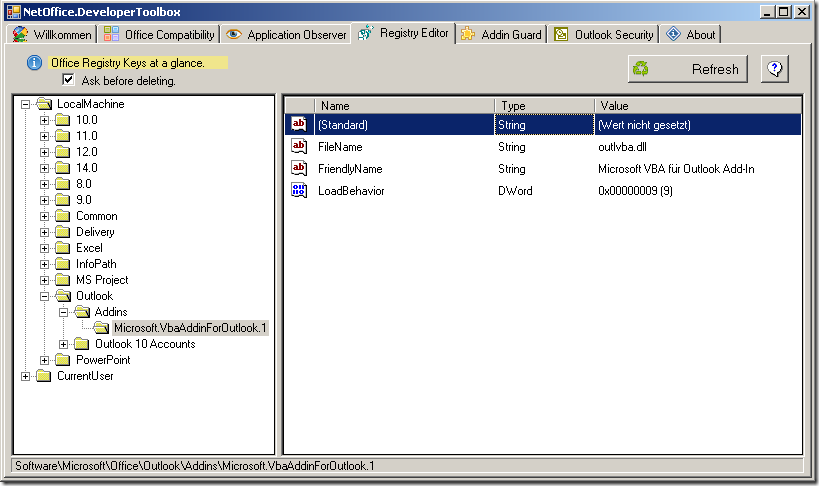Select the InfoPath key in tree

coord(96,264)
